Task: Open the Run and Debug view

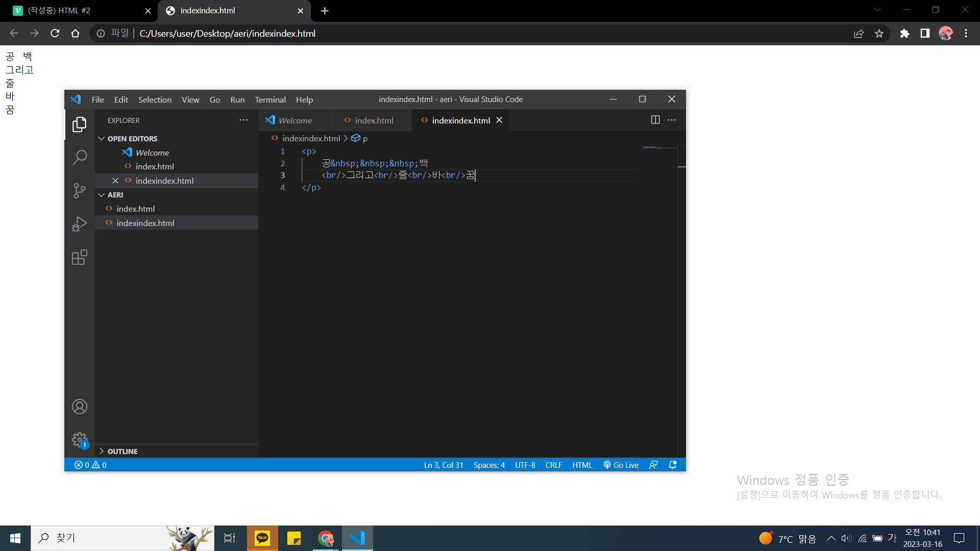Action: [80, 224]
